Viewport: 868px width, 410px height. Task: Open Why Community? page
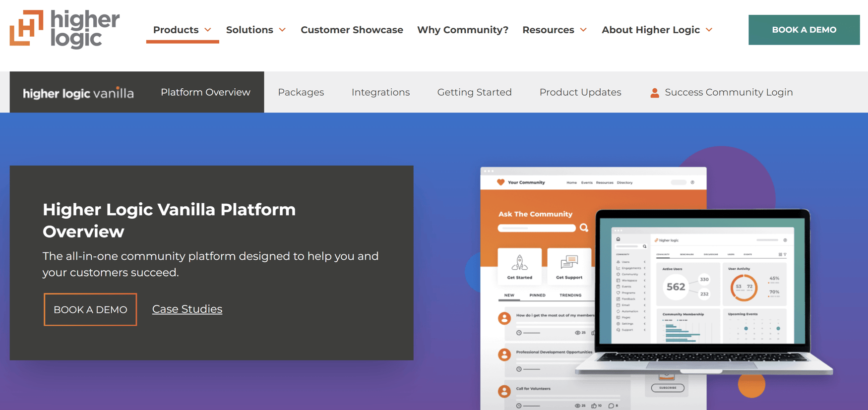[x=462, y=30]
